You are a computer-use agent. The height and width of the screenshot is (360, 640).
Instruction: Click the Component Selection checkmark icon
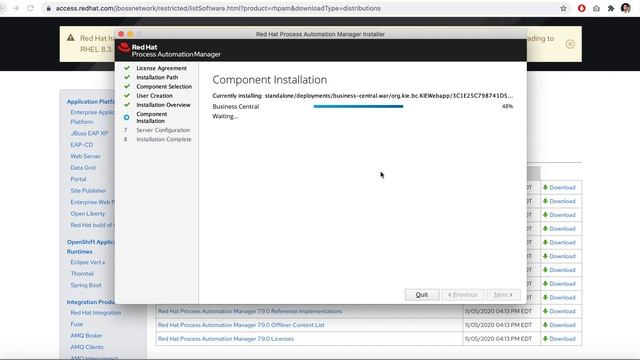pyautogui.click(x=127, y=87)
